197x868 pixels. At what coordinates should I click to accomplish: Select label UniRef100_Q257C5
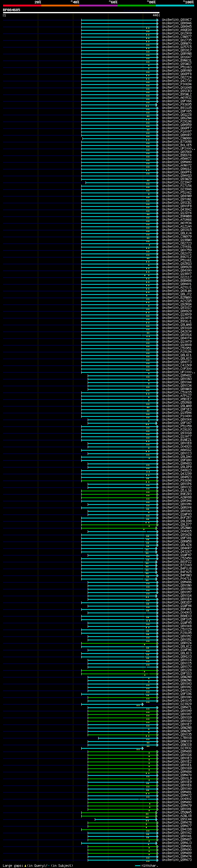tap(176, 47)
